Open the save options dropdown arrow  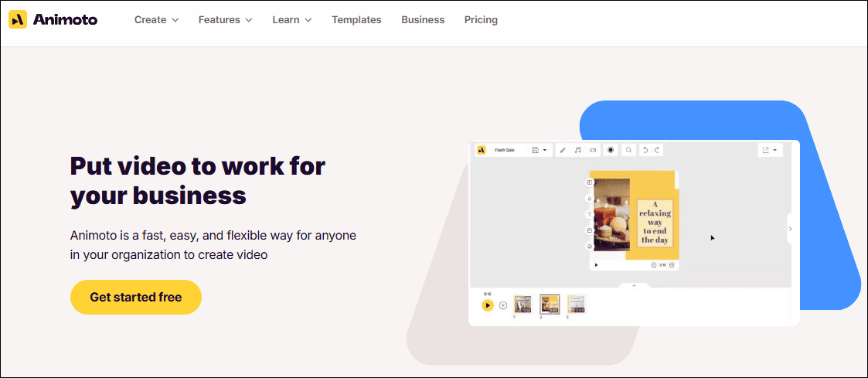(545, 150)
